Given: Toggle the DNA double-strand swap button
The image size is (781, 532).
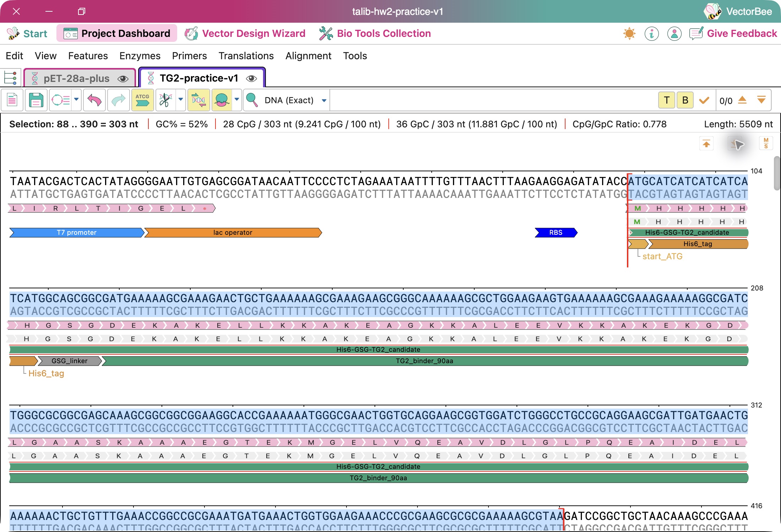Looking at the screenshot, I should [199, 100].
